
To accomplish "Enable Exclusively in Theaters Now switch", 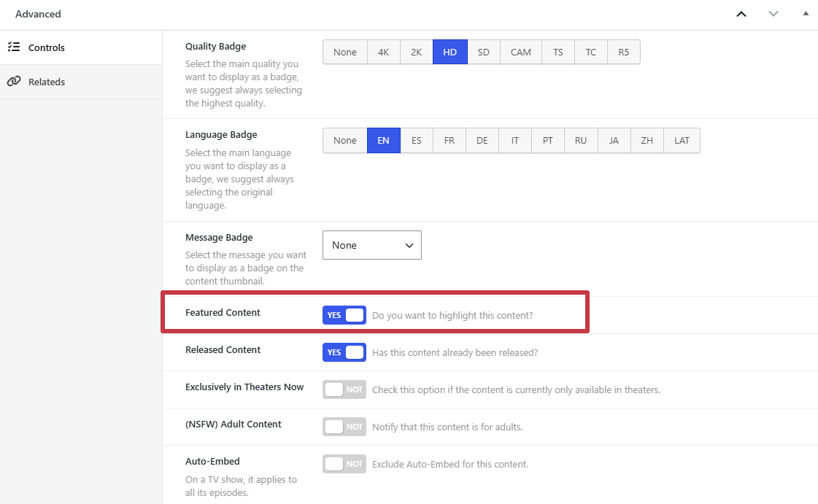I will point(344,389).
